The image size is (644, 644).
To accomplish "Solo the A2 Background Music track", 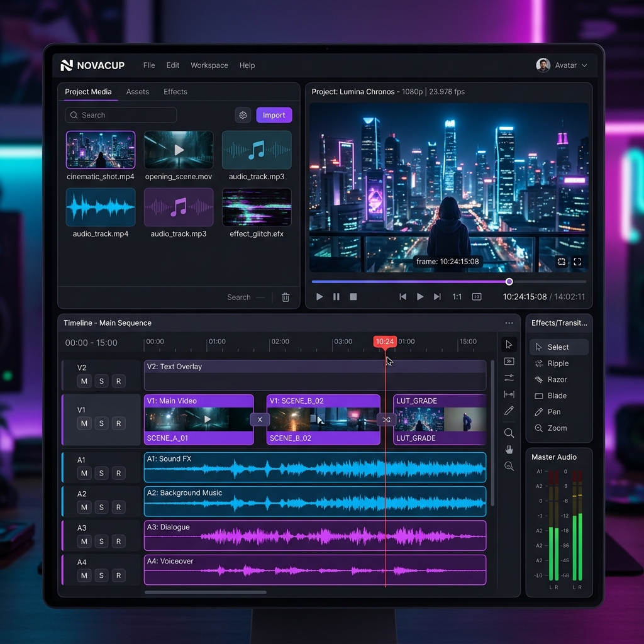I will pyautogui.click(x=101, y=508).
